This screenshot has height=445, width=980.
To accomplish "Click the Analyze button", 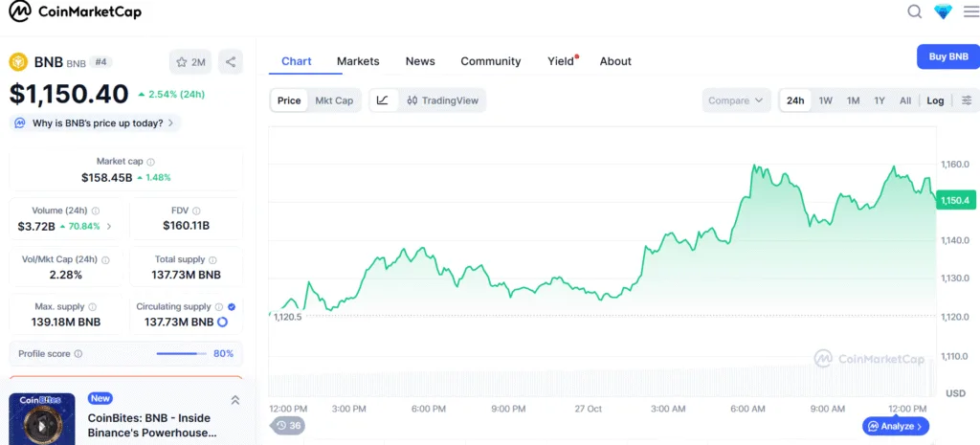I will (895, 426).
